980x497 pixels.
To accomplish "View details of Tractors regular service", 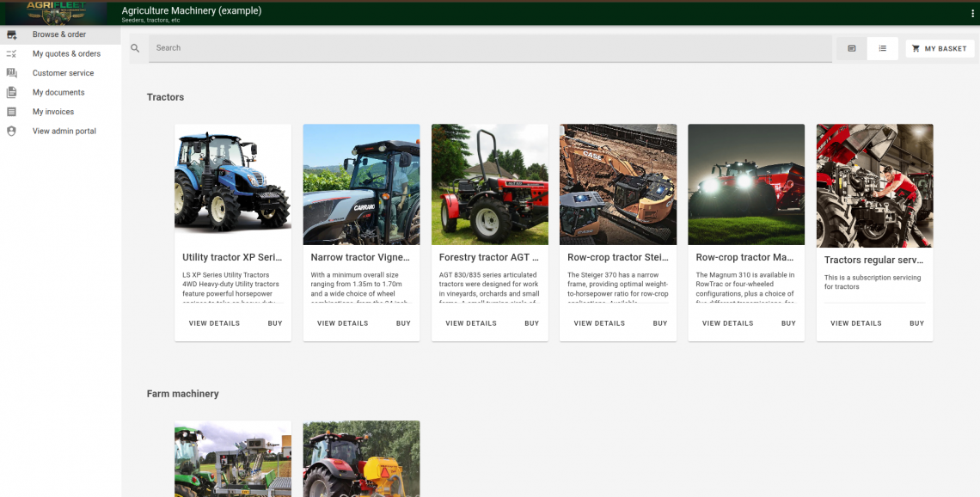I will 856,323.
